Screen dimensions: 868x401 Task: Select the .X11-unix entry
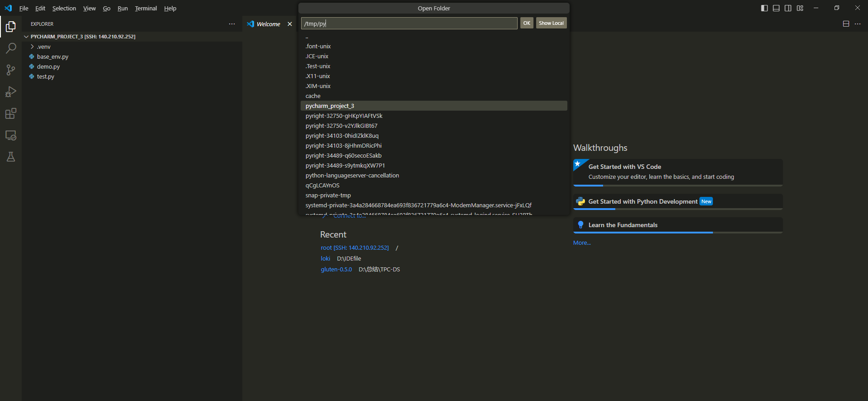coord(434,76)
